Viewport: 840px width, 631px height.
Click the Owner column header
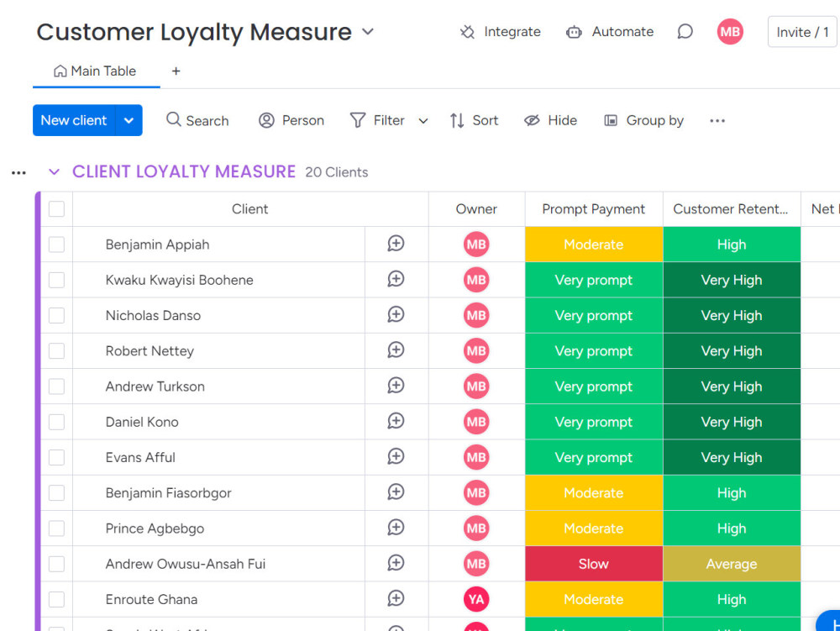point(476,209)
